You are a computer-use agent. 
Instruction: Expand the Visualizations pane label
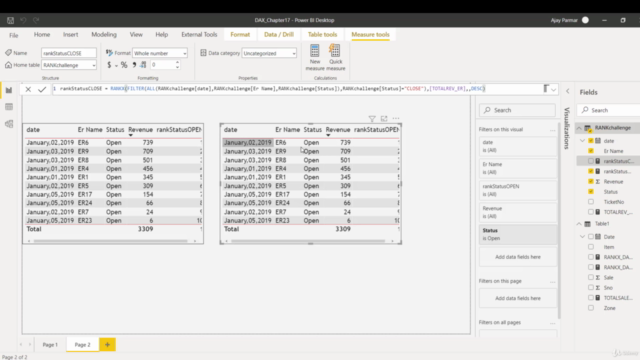(567, 128)
